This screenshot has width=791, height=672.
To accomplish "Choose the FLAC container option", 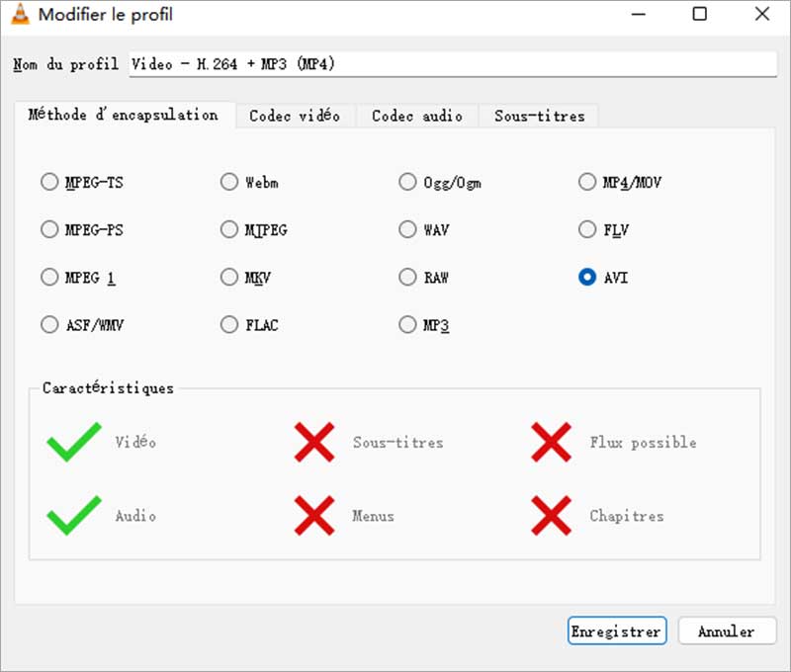I will [229, 324].
